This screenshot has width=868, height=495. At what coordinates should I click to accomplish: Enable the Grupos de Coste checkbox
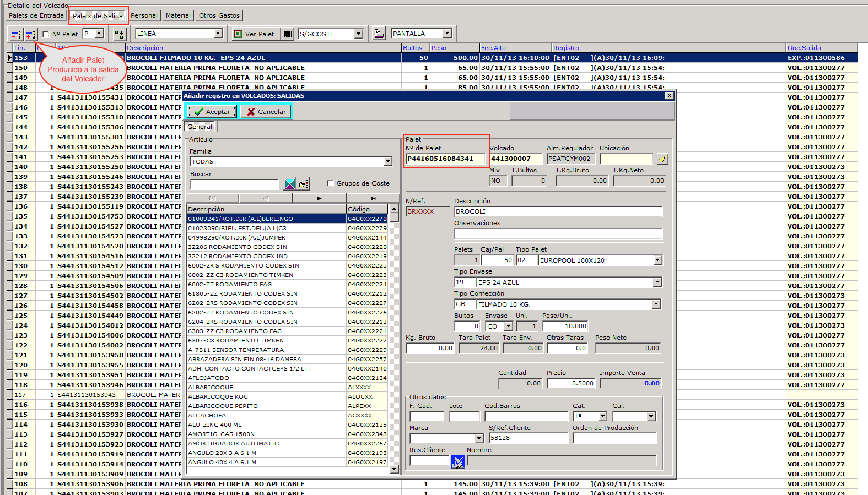pyautogui.click(x=330, y=183)
